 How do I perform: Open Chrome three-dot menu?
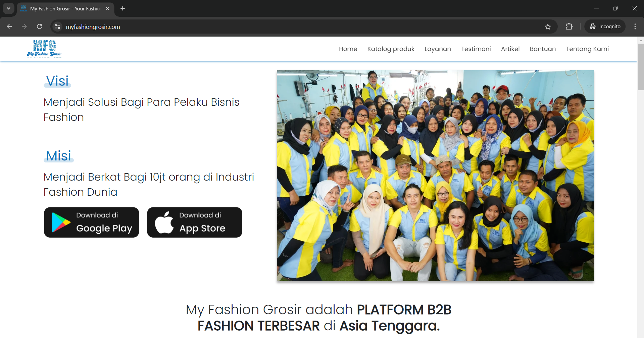(635, 27)
